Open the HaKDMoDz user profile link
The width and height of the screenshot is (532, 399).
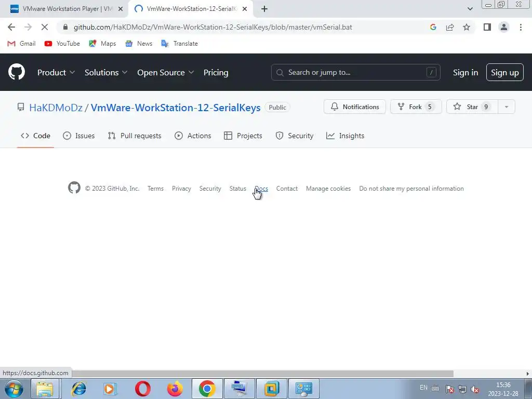(x=56, y=108)
